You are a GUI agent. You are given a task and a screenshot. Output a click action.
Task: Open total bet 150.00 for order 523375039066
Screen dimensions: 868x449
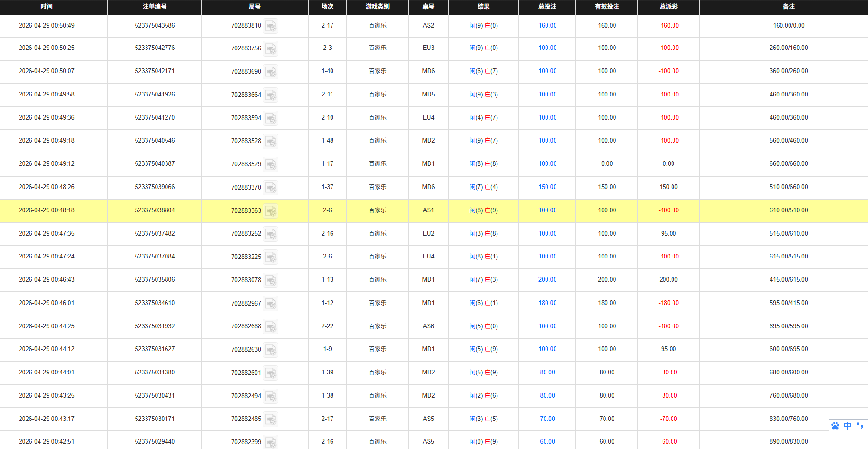(x=547, y=187)
